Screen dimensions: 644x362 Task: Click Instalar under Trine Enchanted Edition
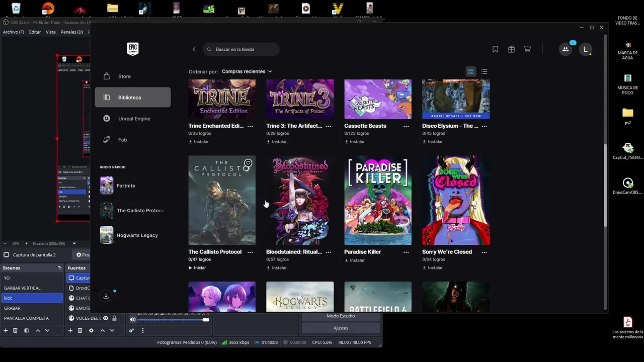pyautogui.click(x=199, y=142)
